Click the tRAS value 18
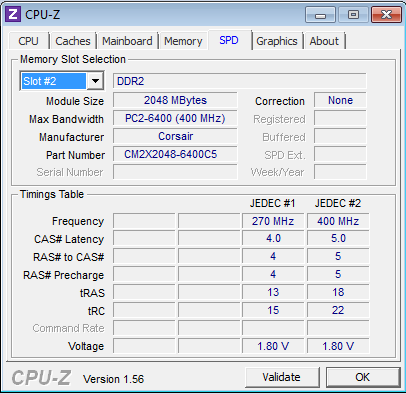406x394 pixels. [x=338, y=292]
